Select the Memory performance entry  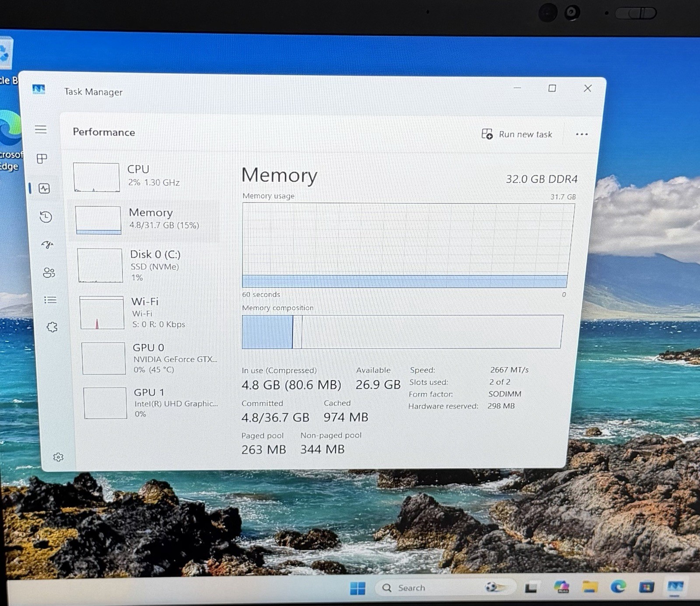pos(144,221)
